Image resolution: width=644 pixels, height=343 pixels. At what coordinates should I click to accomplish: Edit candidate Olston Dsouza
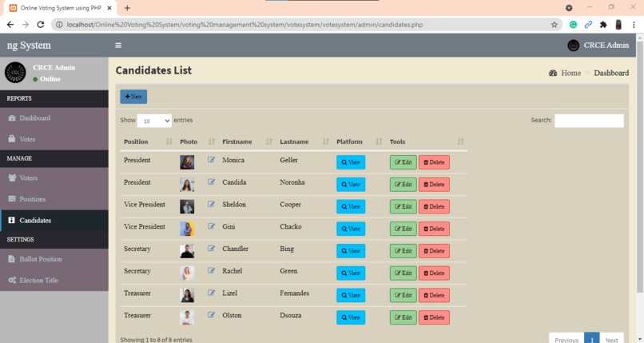[403, 317]
